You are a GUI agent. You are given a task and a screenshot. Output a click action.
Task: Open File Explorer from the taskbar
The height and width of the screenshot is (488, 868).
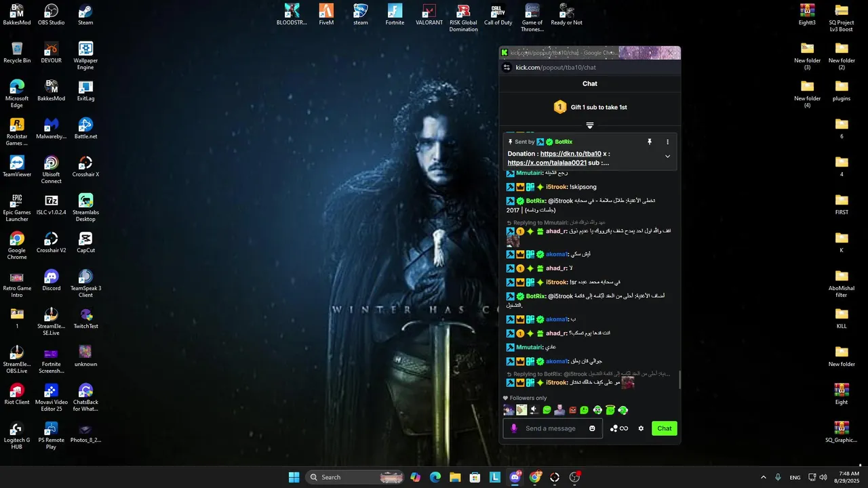tap(455, 477)
